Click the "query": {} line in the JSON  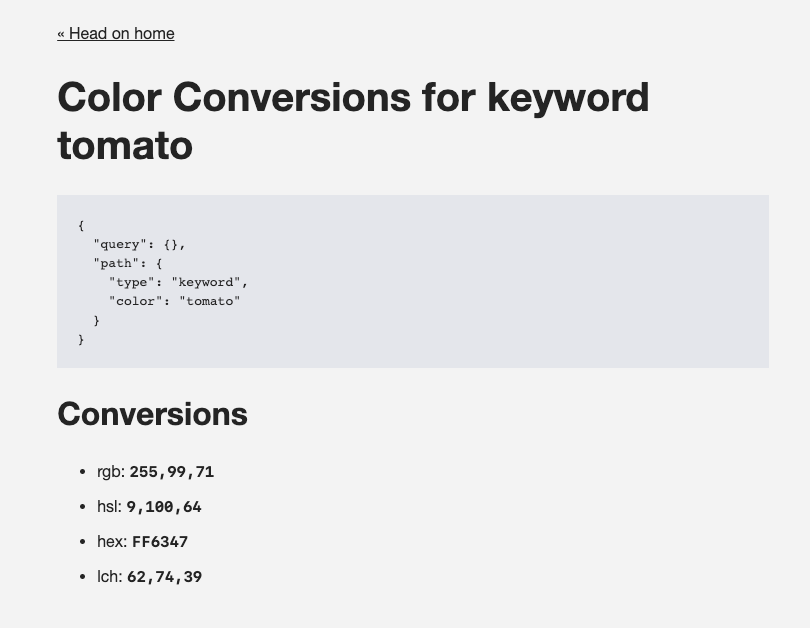coord(139,244)
